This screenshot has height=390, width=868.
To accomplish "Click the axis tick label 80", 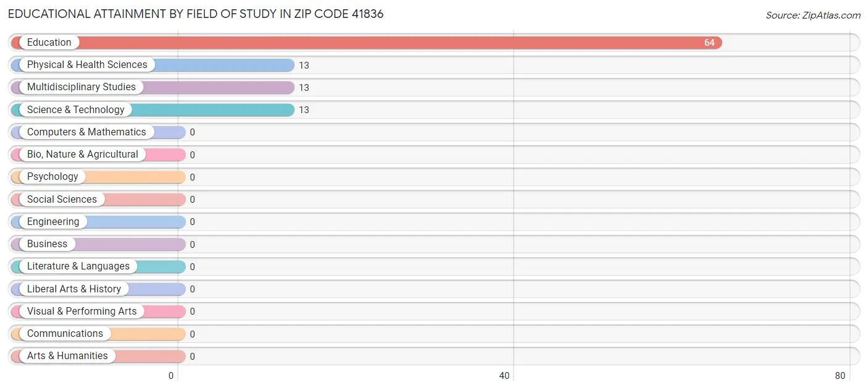I will (x=840, y=376).
